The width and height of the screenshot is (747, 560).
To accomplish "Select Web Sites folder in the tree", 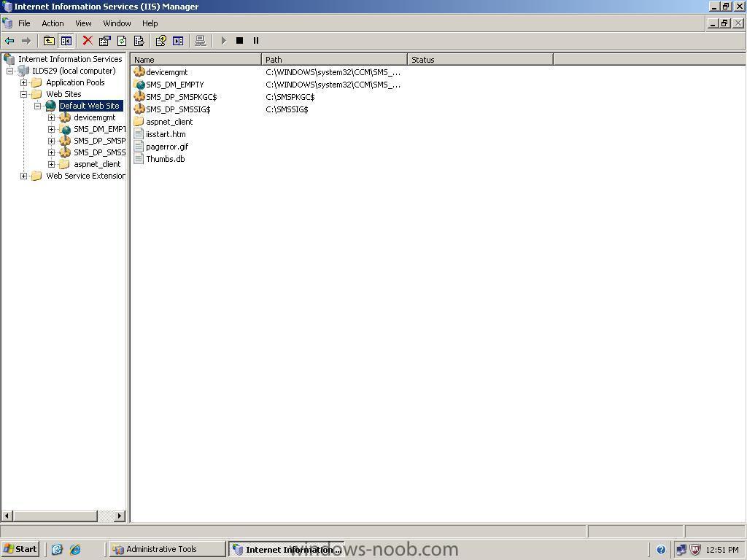I will [63, 94].
